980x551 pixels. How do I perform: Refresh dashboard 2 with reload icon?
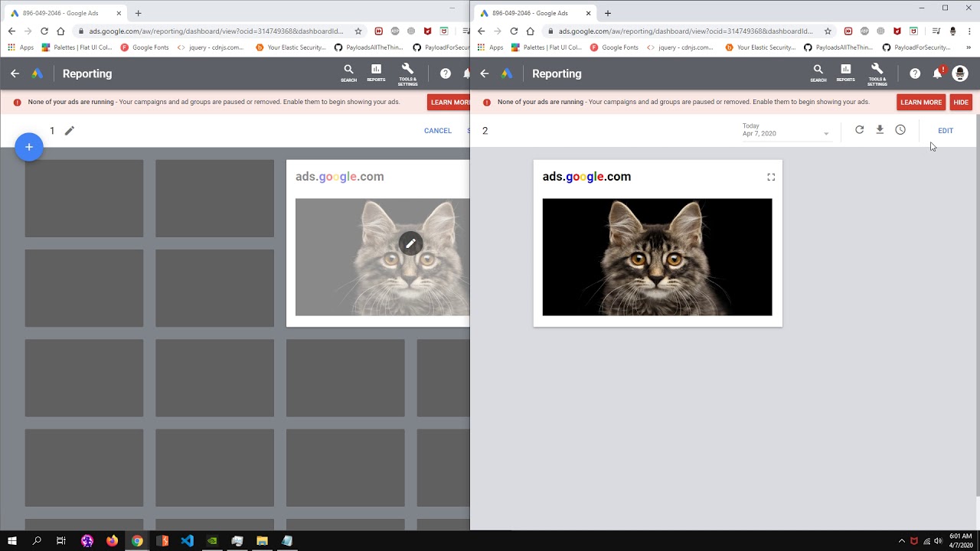[x=859, y=130]
